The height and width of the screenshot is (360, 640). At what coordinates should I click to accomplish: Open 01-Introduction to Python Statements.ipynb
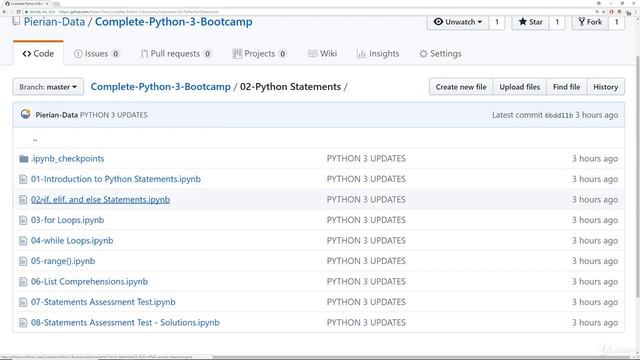coord(116,179)
